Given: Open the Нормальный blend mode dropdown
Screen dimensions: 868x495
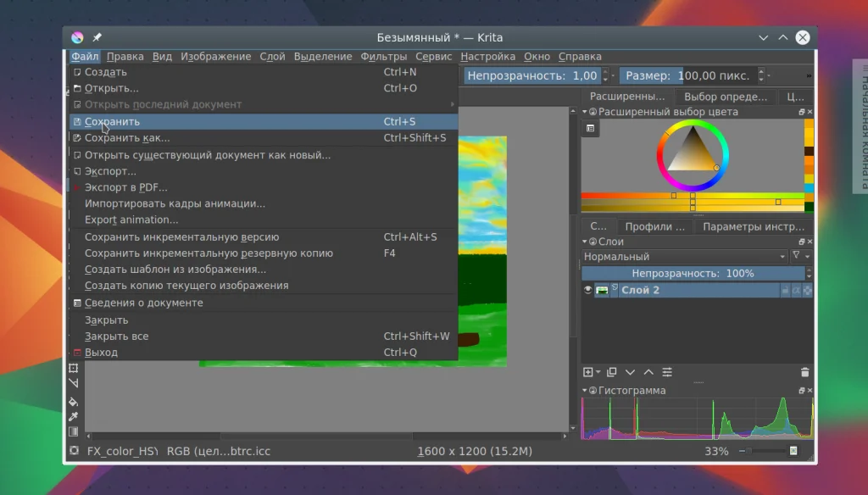Looking at the screenshot, I should (x=684, y=257).
